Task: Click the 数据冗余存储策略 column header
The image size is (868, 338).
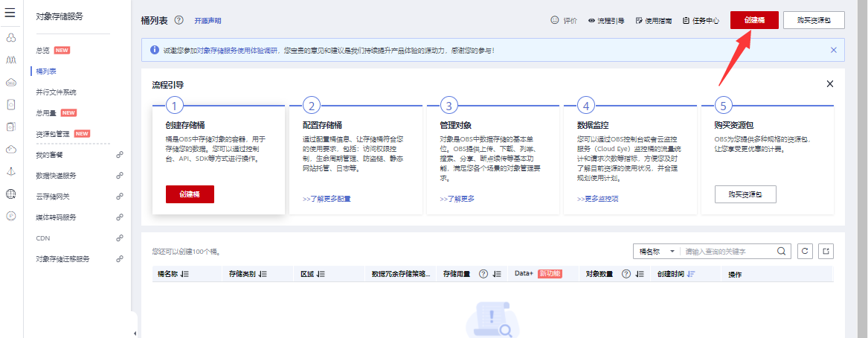Action: 401,274
